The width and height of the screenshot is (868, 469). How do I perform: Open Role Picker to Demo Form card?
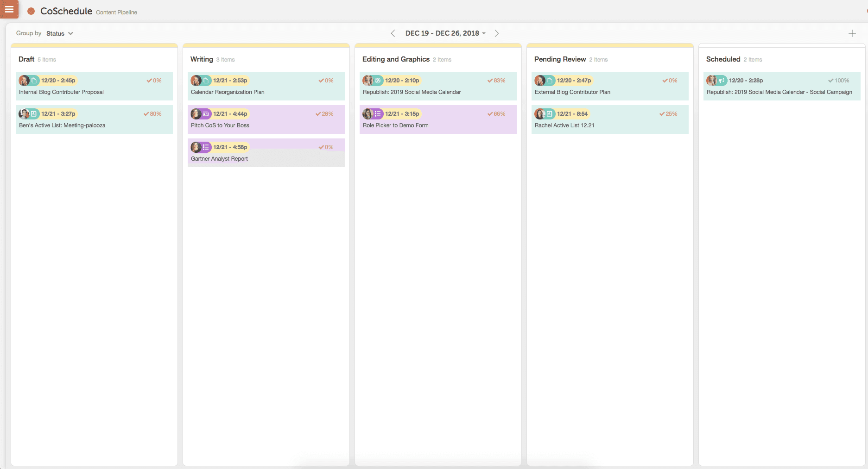coord(438,119)
